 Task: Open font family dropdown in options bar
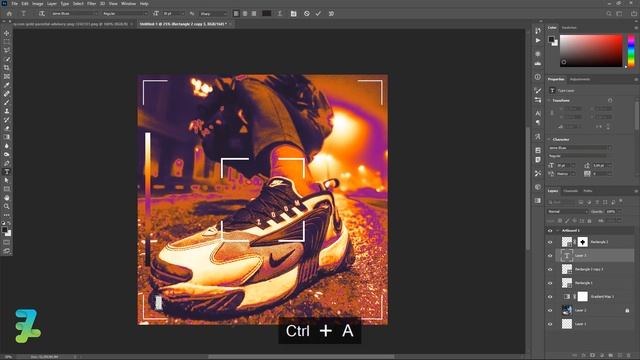[74, 13]
